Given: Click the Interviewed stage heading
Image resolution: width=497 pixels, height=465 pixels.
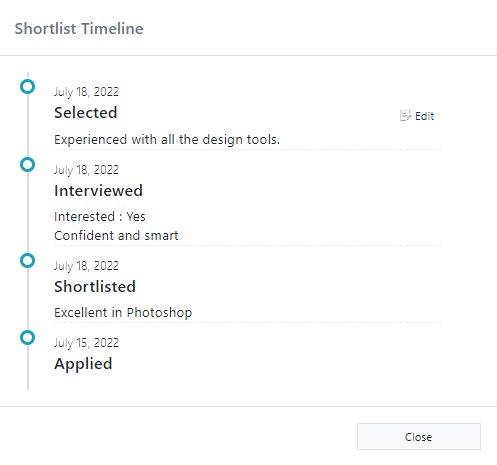Looking at the screenshot, I should pyautogui.click(x=98, y=191).
